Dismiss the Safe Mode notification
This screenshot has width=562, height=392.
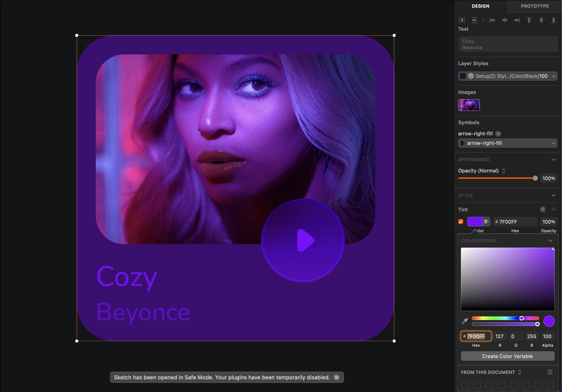click(337, 377)
